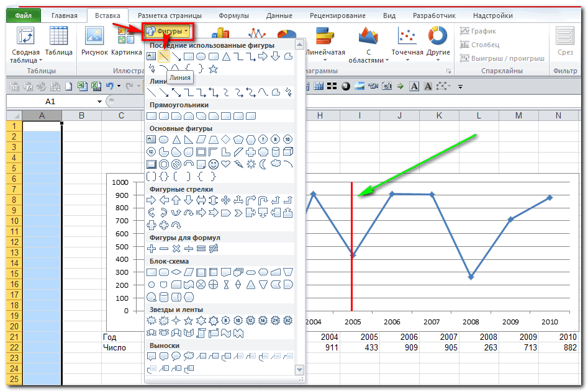The image size is (588, 392).
Task: Select the donut ring shape
Action: pos(163,164)
